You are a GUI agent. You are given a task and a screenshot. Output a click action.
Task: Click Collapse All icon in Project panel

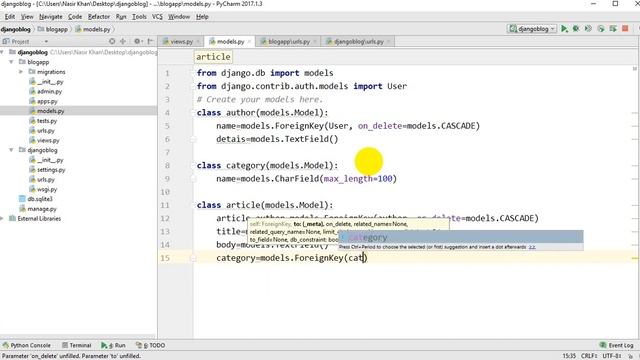tap(123, 41)
